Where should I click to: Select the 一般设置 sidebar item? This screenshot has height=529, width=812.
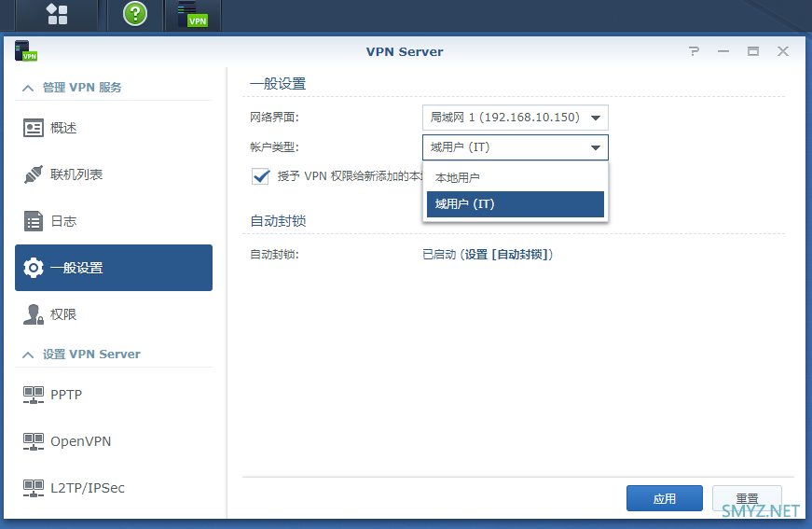click(114, 268)
